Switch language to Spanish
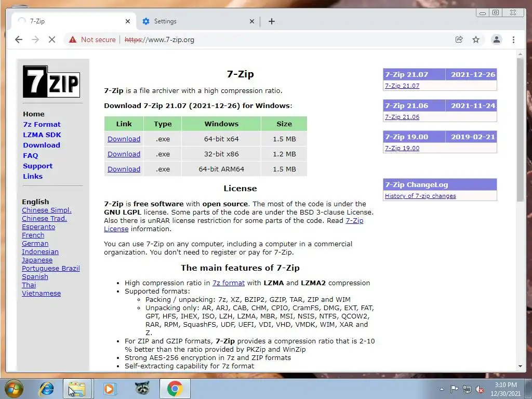The width and height of the screenshot is (532, 399). click(x=35, y=277)
